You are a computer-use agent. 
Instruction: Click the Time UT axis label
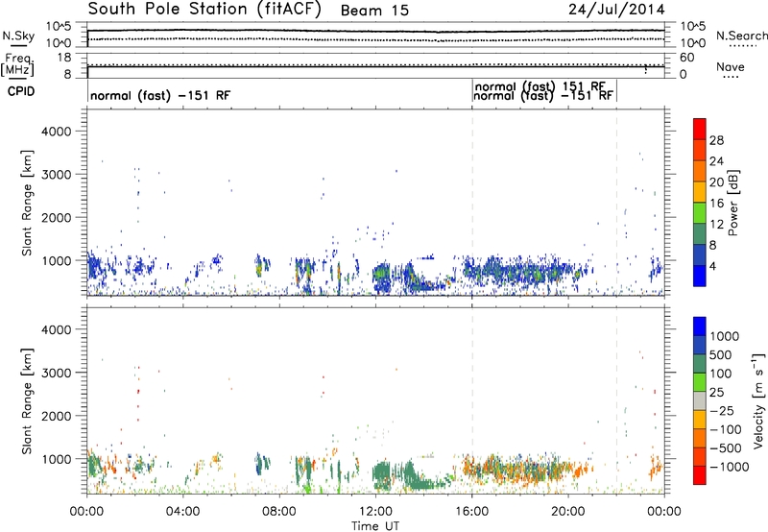pos(375,526)
